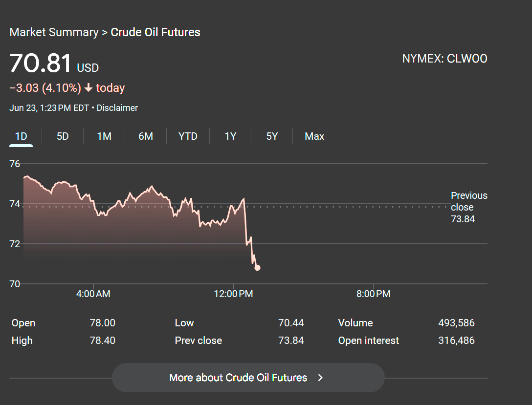The height and width of the screenshot is (405, 532).
Task: Click the down arrow next to today
Action: (88, 88)
